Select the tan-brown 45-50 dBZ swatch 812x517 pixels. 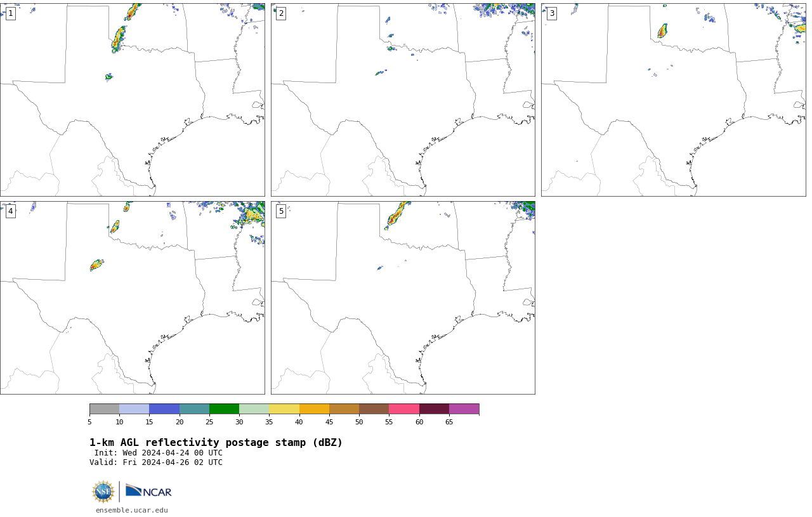[x=344, y=409]
